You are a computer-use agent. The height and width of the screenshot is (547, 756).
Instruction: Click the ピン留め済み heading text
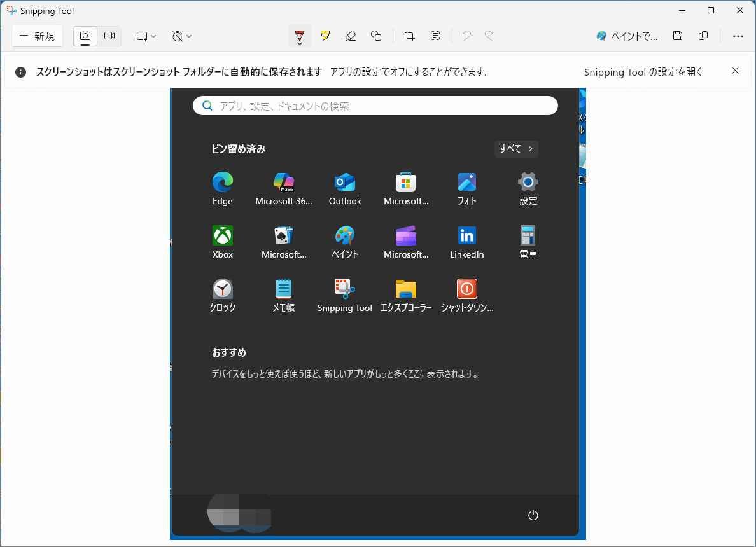pos(239,149)
